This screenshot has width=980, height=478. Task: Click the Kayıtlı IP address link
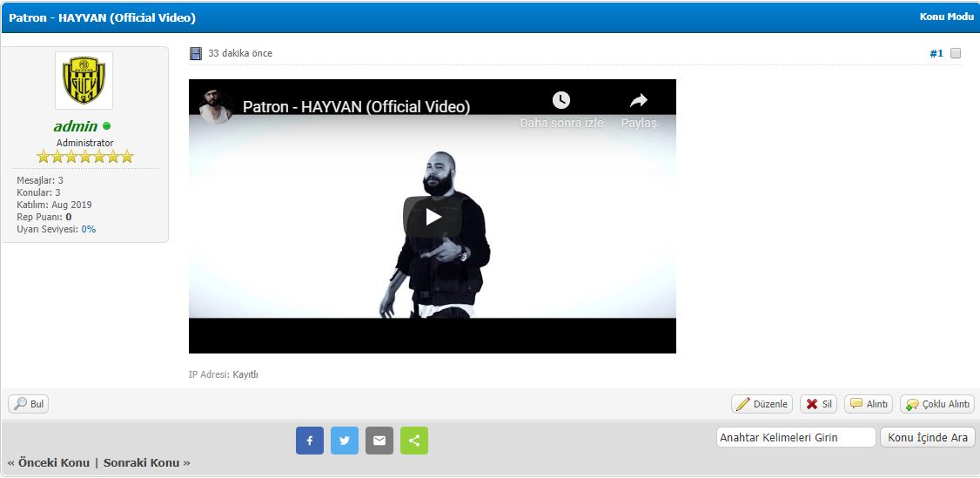click(245, 375)
